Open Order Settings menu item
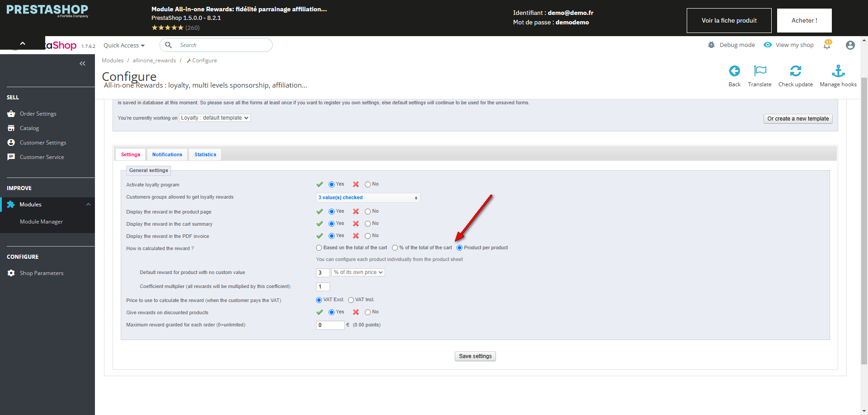Image resolution: width=868 pixels, height=415 pixels. point(38,114)
